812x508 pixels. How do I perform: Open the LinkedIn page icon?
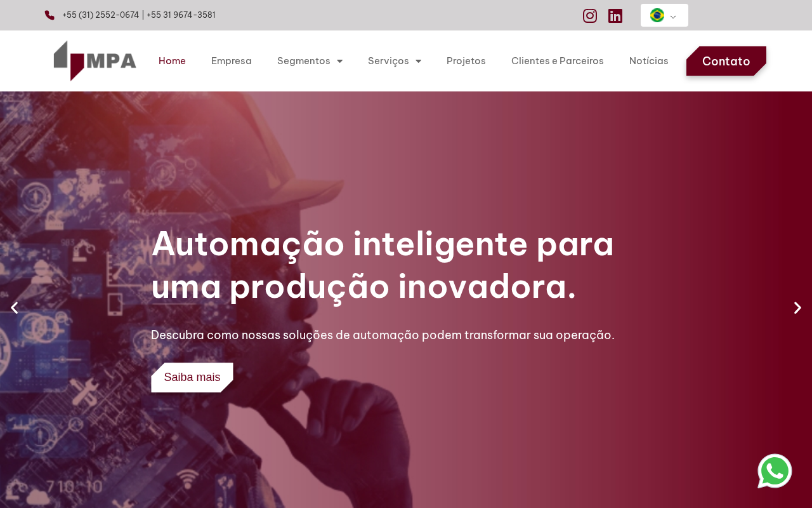(615, 16)
